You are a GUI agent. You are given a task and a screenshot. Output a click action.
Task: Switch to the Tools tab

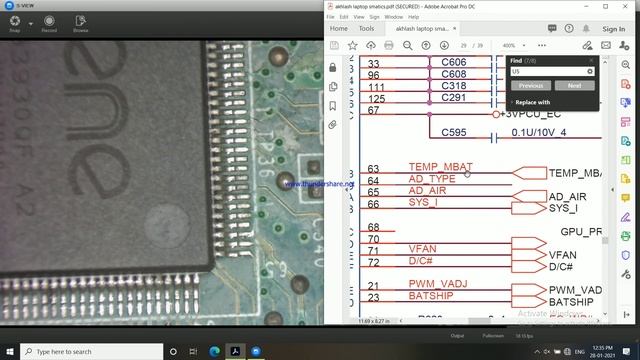tap(366, 29)
